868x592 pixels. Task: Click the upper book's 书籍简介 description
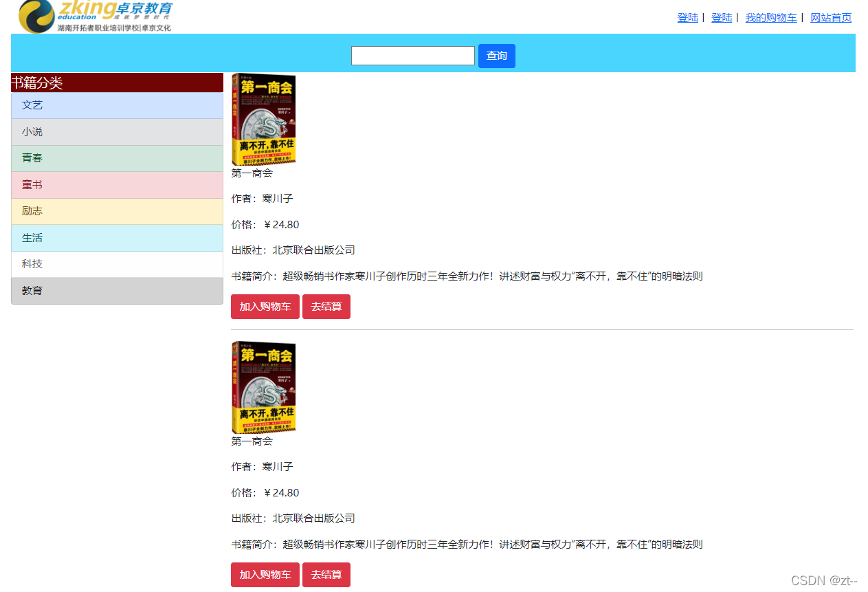[467, 276]
